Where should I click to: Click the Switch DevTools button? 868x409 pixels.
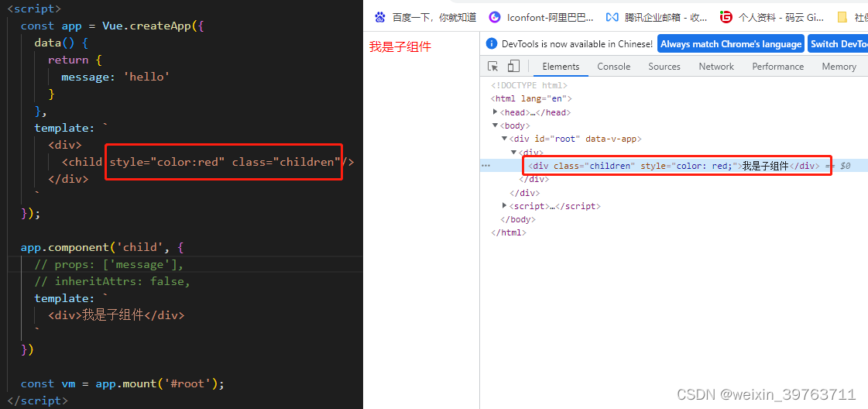pyautogui.click(x=838, y=44)
